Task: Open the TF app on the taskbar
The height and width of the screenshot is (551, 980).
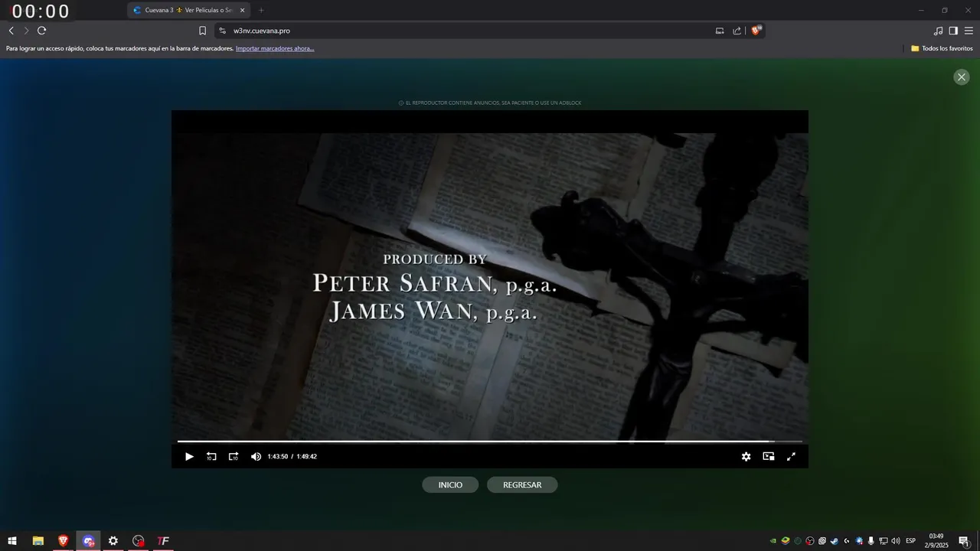Action: click(x=163, y=541)
